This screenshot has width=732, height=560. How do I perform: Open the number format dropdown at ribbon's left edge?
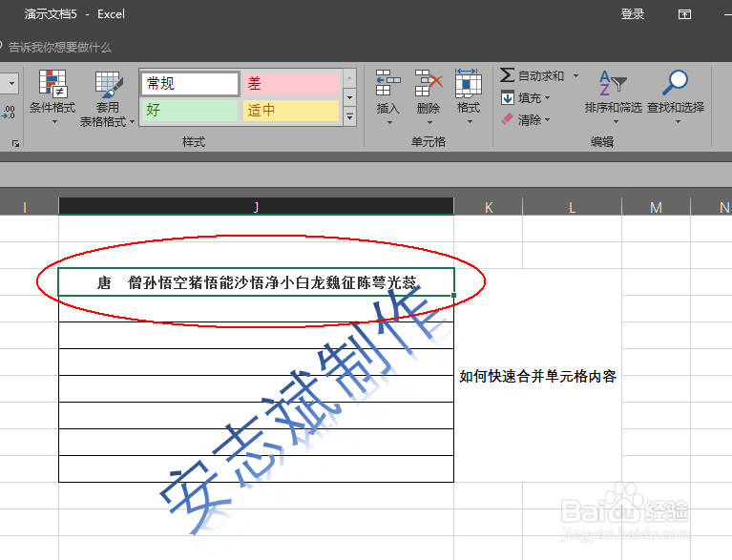11,84
